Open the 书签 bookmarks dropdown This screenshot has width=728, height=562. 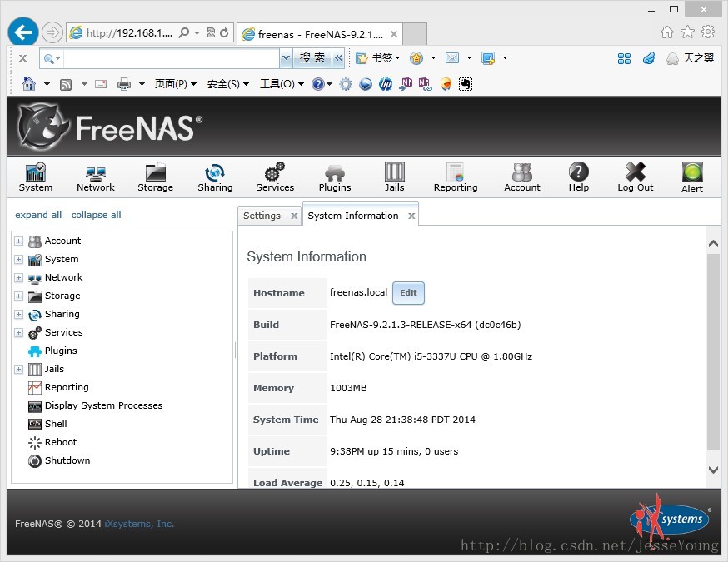[x=377, y=58]
